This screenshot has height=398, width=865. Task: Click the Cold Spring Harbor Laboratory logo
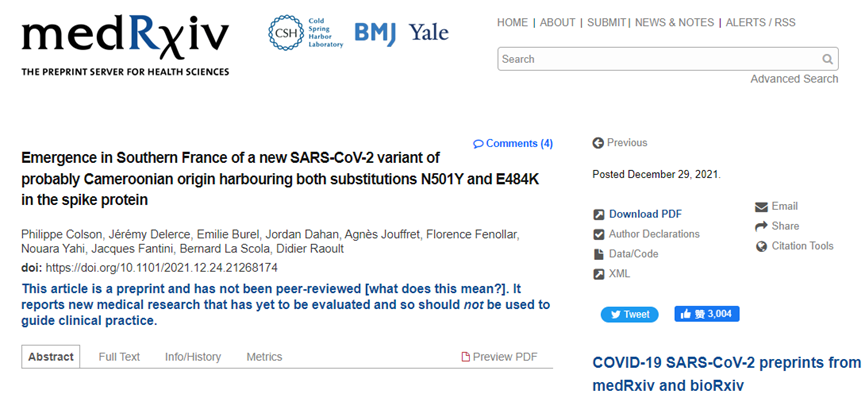[305, 33]
